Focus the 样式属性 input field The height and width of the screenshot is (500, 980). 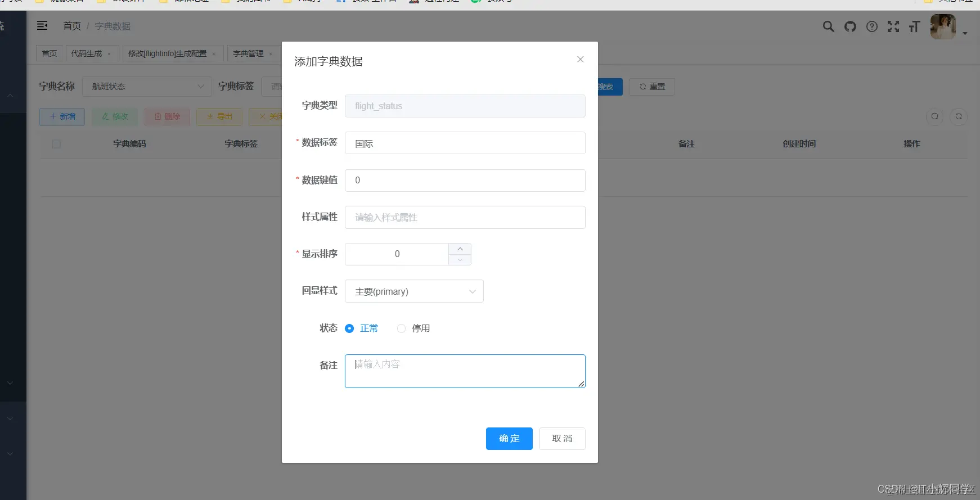[465, 217]
